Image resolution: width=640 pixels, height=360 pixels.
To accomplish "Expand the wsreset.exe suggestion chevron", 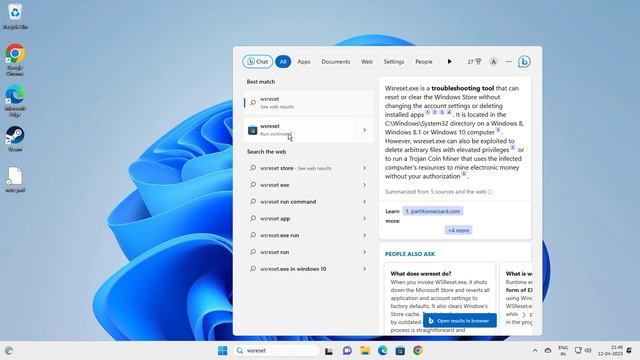I will [364, 185].
